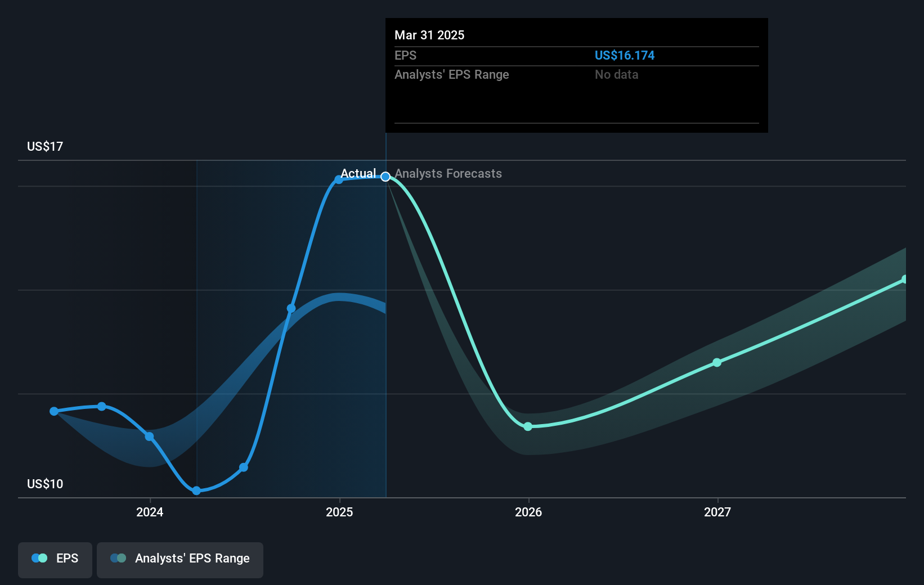This screenshot has width=924, height=585.
Task: Click the EPS data point at start of 2025
Action: click(x=339, y=180)
